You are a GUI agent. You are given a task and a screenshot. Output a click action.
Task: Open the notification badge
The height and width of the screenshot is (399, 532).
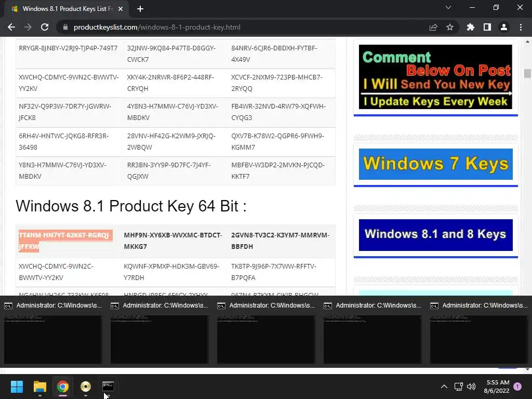(x=517, y=387)
